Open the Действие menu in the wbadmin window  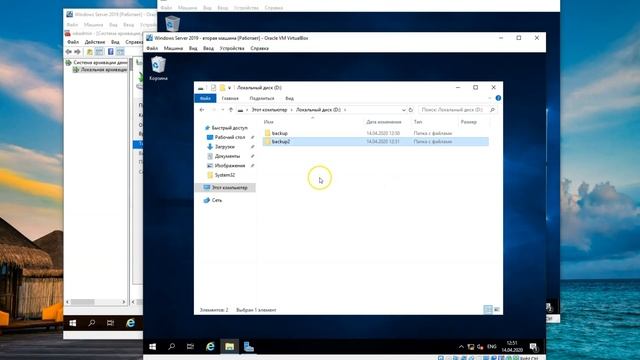click(95, 42)
